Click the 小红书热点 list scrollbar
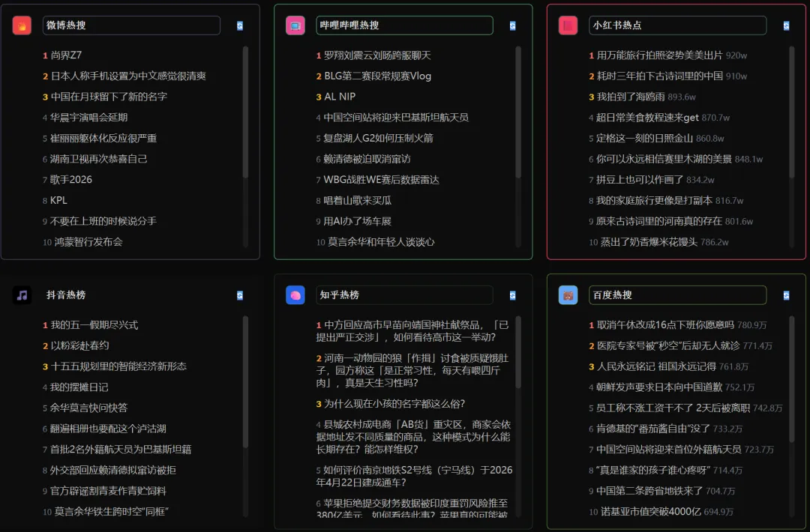The width and height of the screenshot is (810, 532). pyautogui.click(x=791, y=112)
